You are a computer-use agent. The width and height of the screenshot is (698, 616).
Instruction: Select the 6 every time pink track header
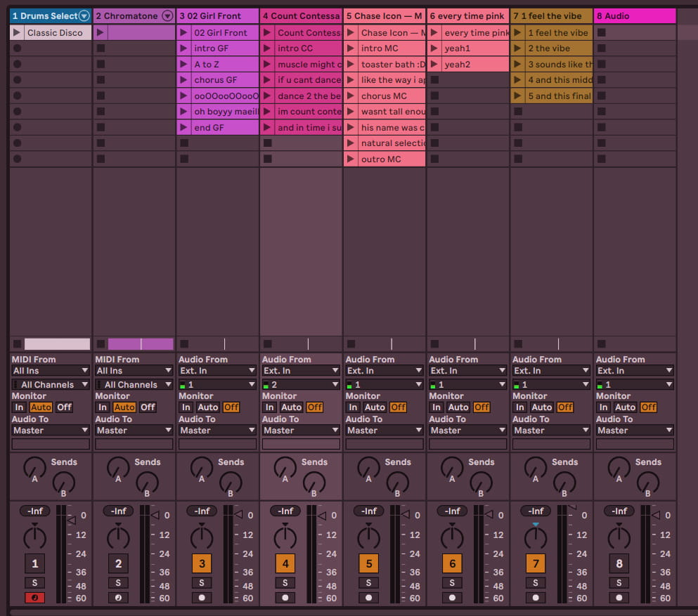(468, 16)
